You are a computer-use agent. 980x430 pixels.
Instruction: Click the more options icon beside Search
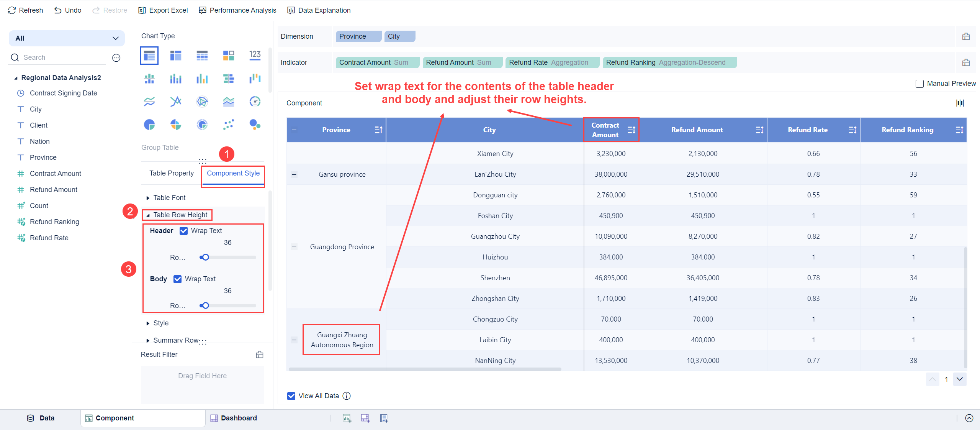coord(116,58)
